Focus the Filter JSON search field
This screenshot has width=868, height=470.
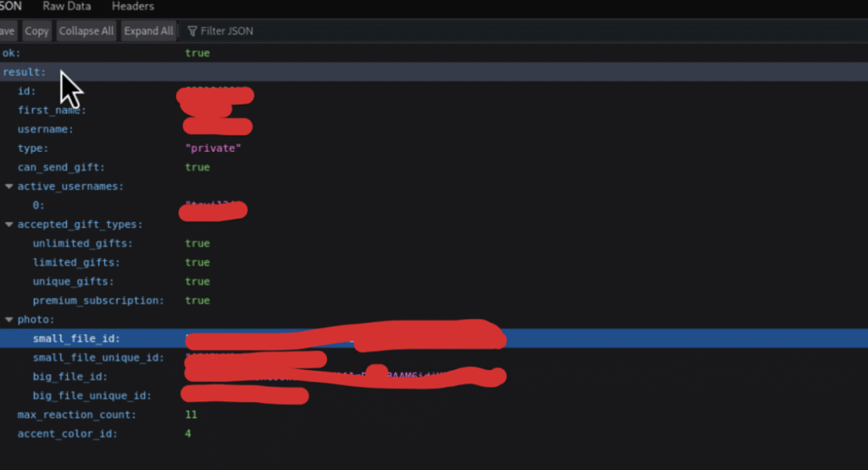(x=225, y=31)
